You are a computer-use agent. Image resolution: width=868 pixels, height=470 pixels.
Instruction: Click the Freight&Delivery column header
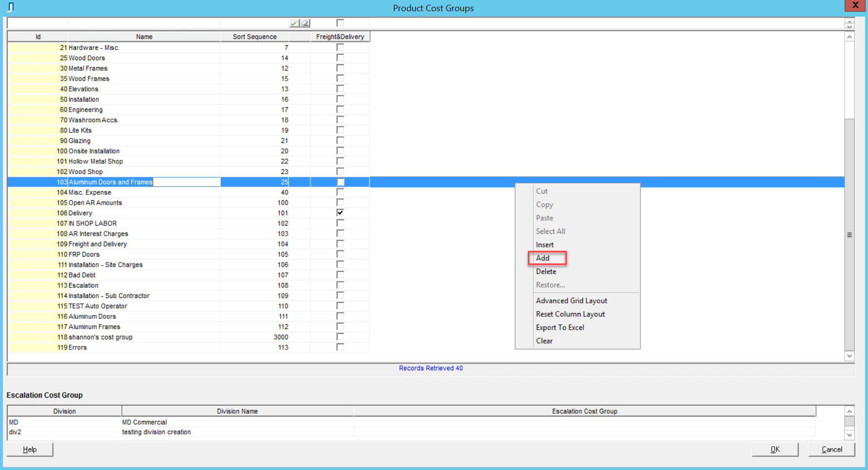tap(340, 36)
